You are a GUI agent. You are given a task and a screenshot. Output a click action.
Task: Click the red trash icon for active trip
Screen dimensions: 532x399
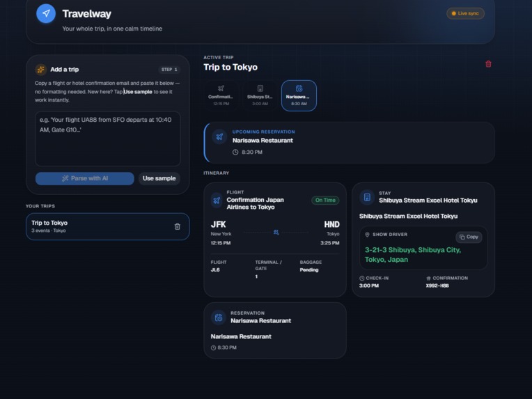coord(488,64)
